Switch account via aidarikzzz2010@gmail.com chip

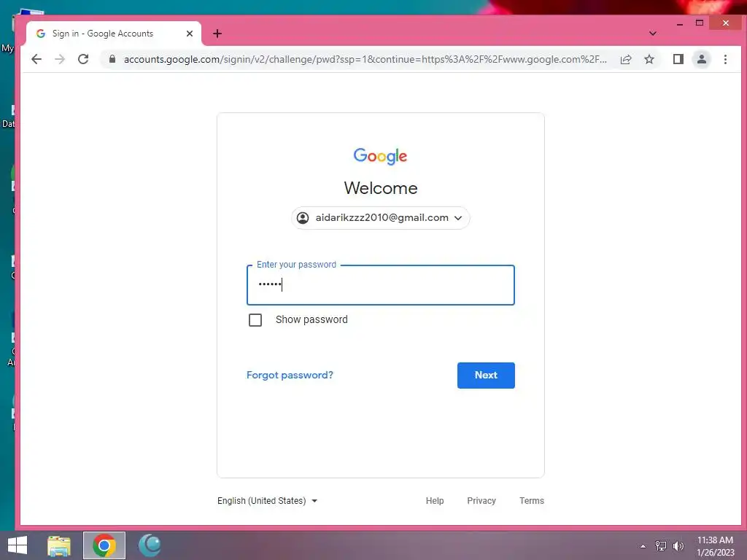coord(380,218)
